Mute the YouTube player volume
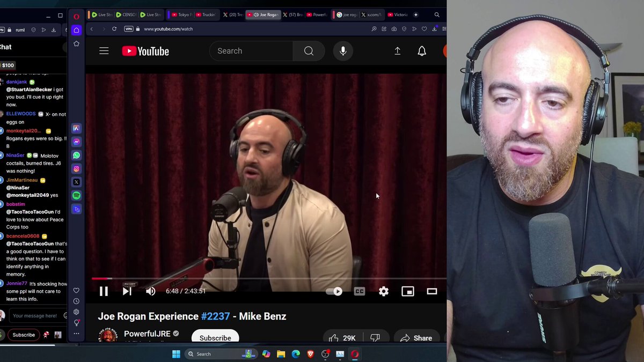This screenshot has width=644, height=362. (x=151, y=291)
